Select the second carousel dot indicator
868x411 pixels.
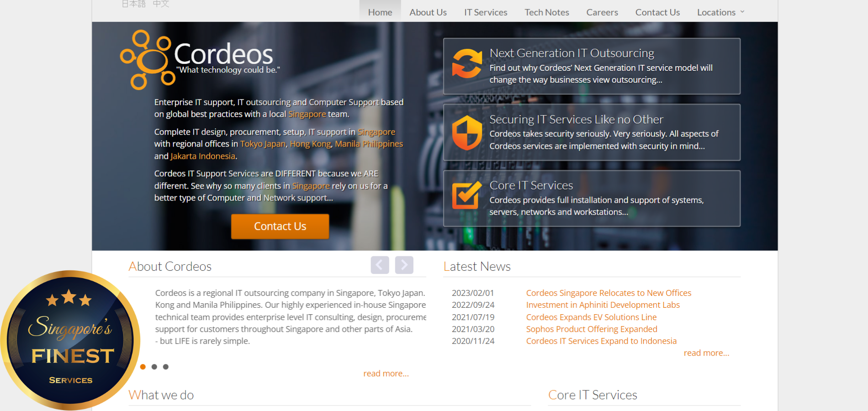[154, 367]
